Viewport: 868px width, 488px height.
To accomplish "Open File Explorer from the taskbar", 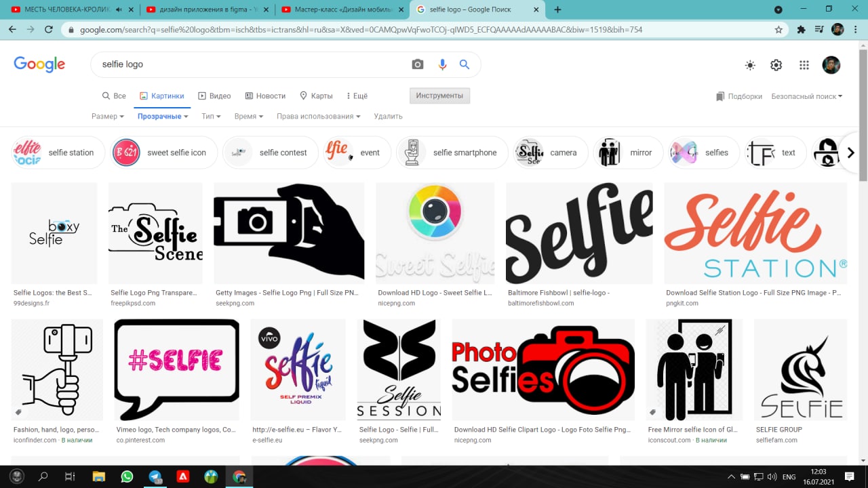I will tap(99, 476).
